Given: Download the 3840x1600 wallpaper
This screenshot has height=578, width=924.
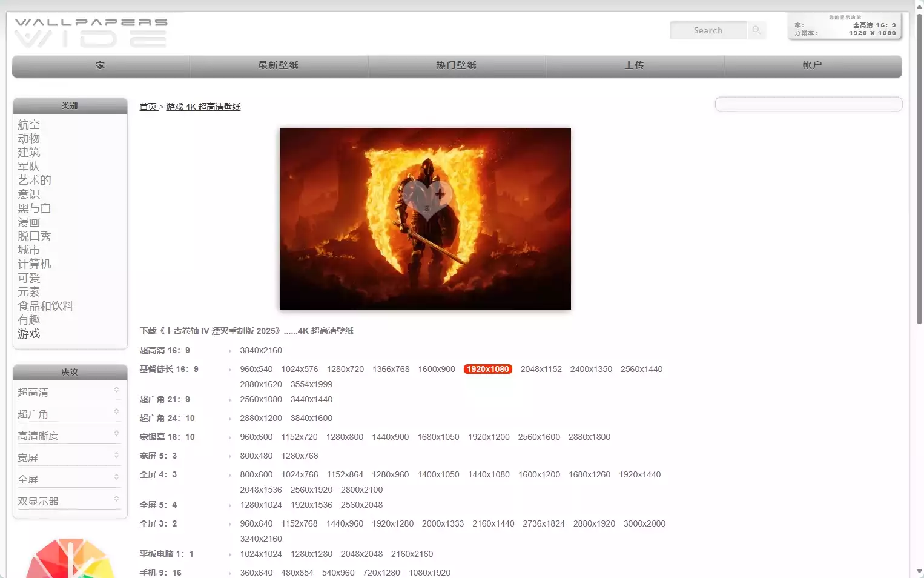Looking at the screenshot, I should [x=311, y=418].
